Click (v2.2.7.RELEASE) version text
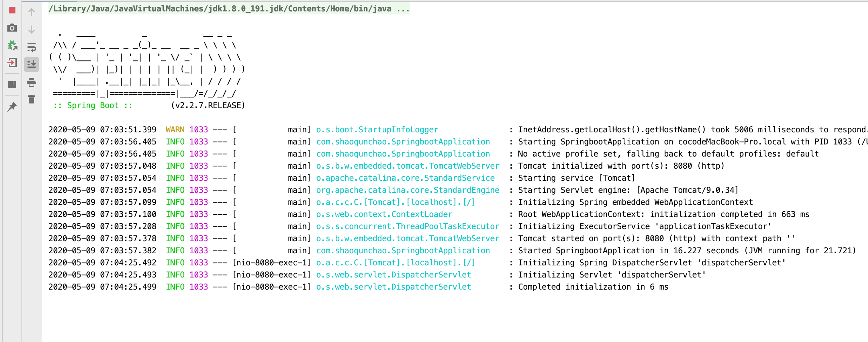Viewport: 868px width, 342px height. 208,105
